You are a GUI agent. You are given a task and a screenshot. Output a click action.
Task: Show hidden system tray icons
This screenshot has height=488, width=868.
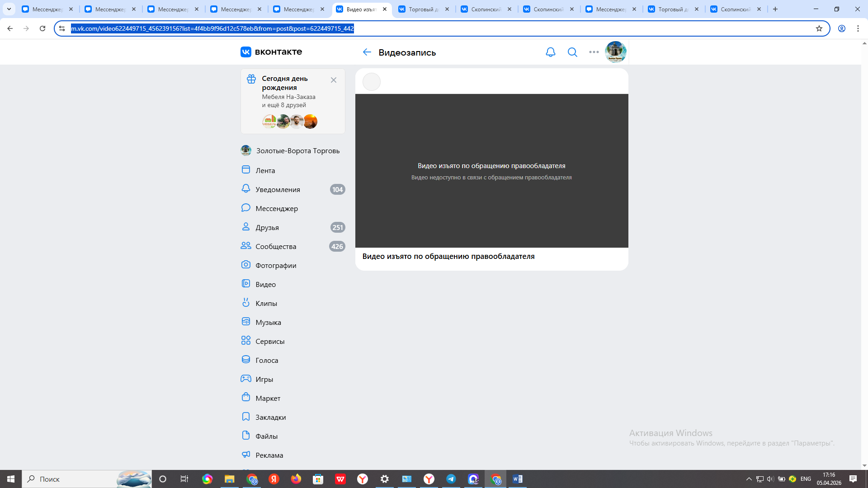pos(749,479)
